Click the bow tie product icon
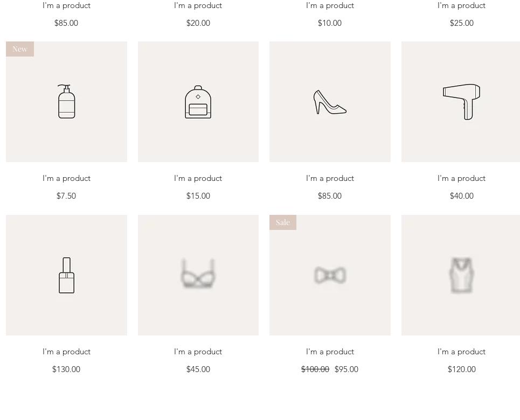 330,276
